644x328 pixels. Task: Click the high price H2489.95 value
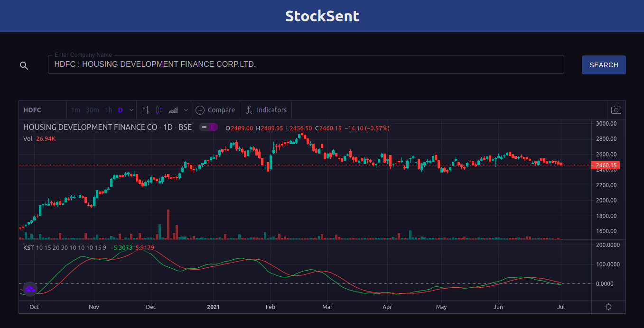click(269, 128)
